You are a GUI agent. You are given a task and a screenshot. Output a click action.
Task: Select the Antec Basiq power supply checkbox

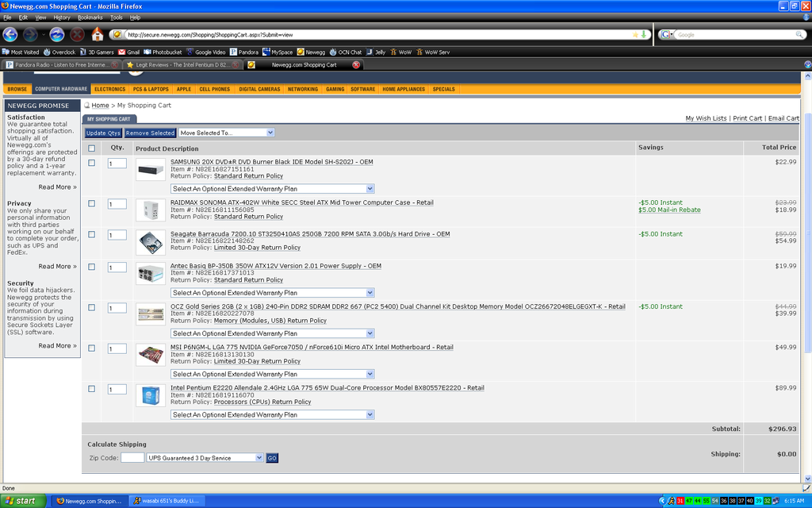click(x=92, y=267)
